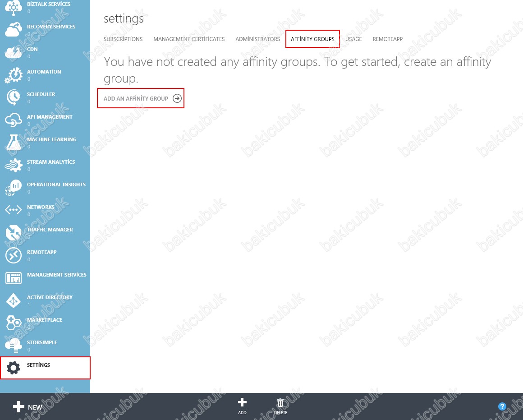Image resolution: width=523 pixels, height=420 pixels.
Task: Open Operational Insights label in sidebar
Action: click(56, 185)
